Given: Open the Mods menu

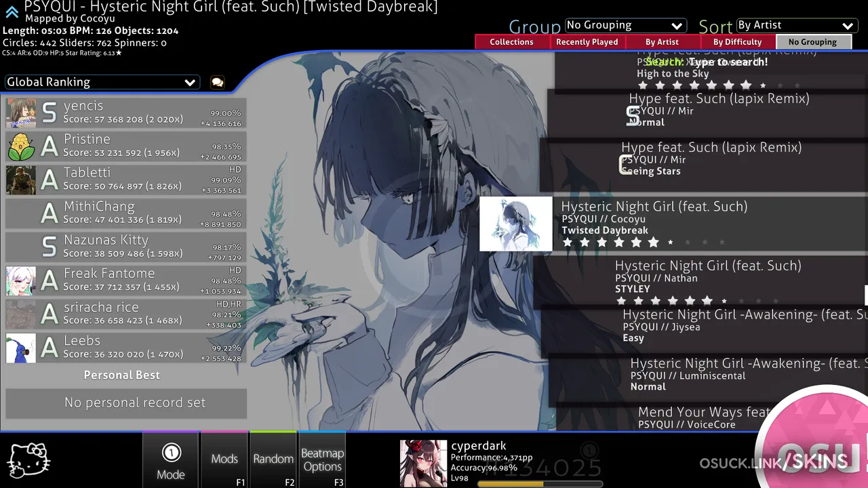Looking at the screenshot, I should point(224,460).
